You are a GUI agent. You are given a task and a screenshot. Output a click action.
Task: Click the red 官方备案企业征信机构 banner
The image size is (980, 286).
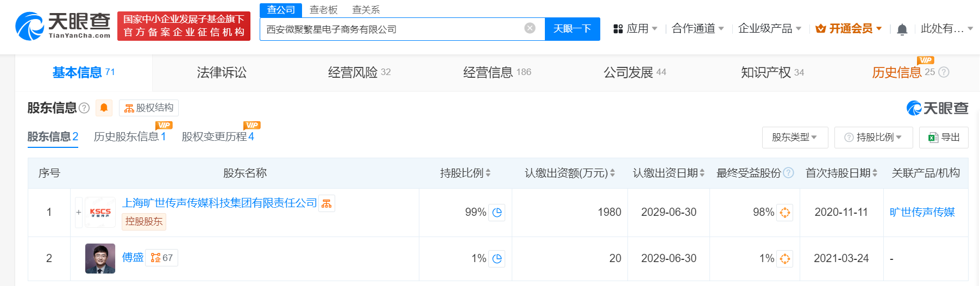pos(184,26)
